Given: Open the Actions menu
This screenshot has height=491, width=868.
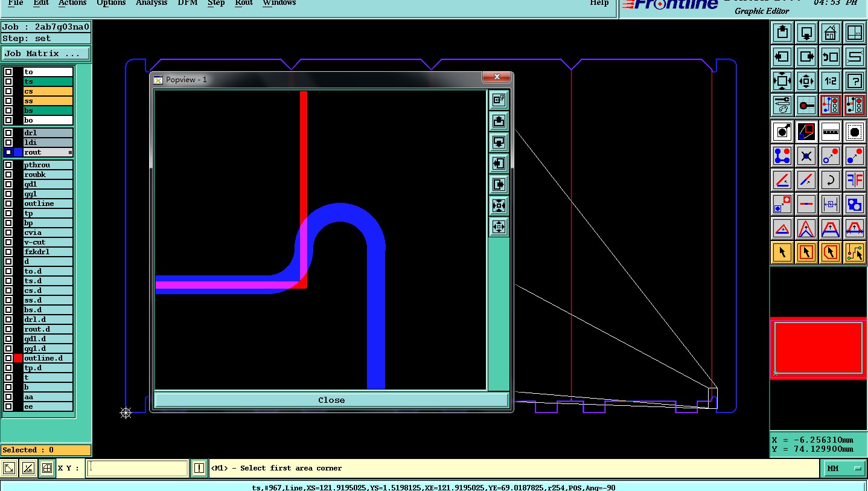Looking at the screenshot, I should [72, 3].
